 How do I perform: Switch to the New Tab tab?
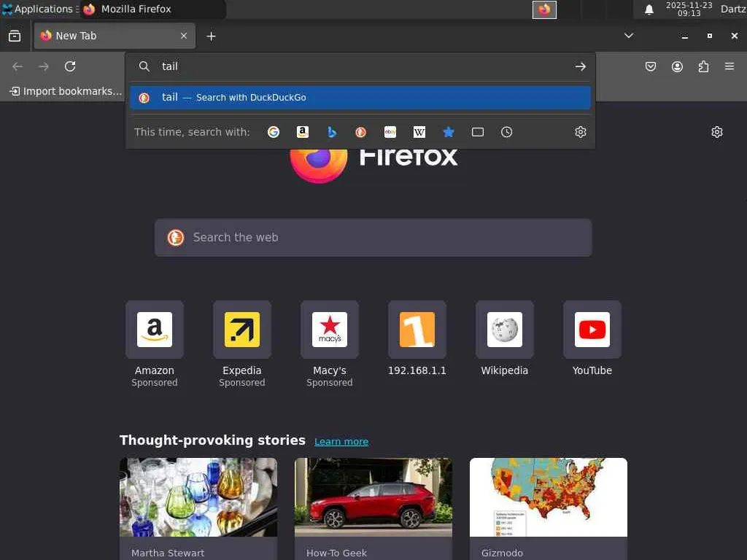(115, 36)
